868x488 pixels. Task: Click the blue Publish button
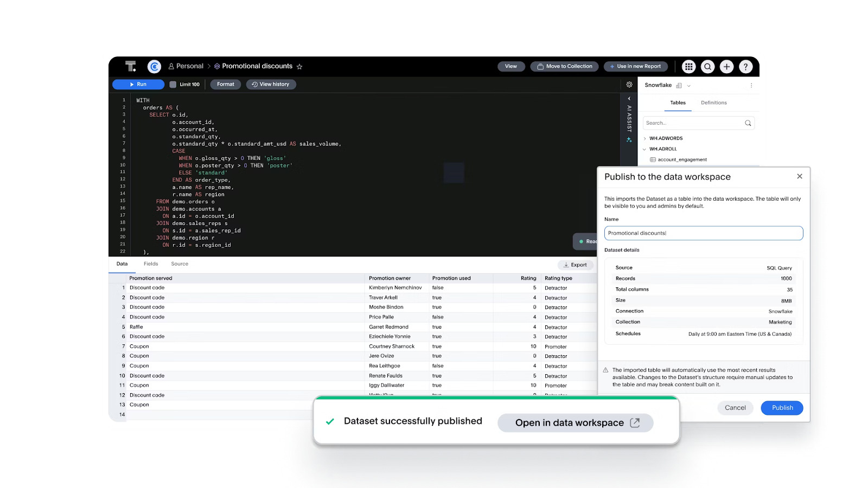point(782,408)
